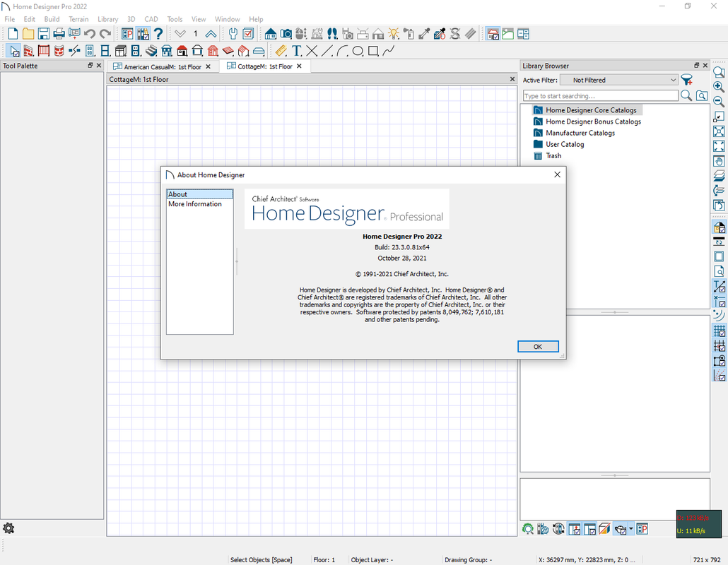Select the Spline curve CAD tool
This screenshot has height=565, width=728.
(x=389, y=51)
